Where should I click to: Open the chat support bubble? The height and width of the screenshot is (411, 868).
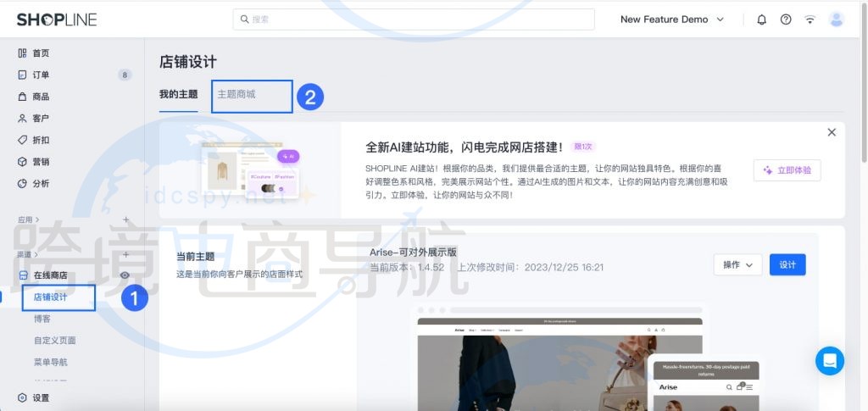coord(830,361)
